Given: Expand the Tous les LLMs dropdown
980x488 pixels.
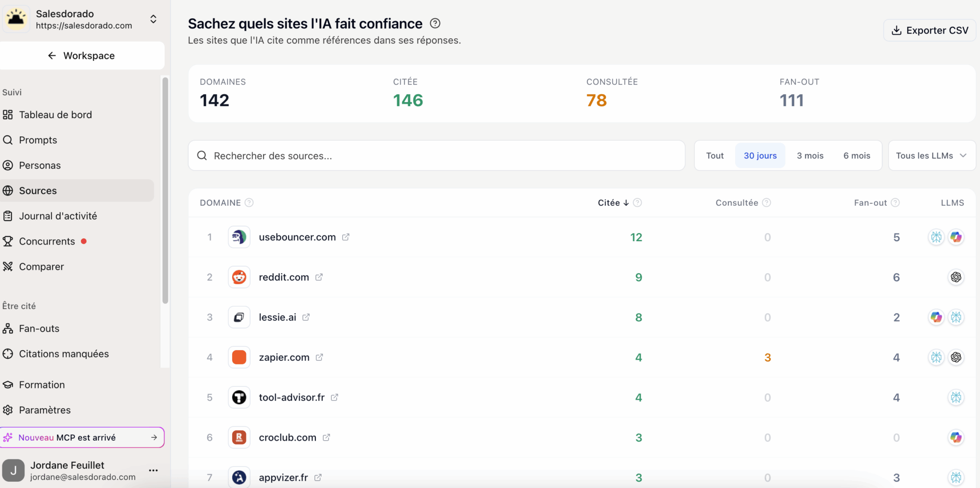Looking at the screenshot, I should click(932, 155).
